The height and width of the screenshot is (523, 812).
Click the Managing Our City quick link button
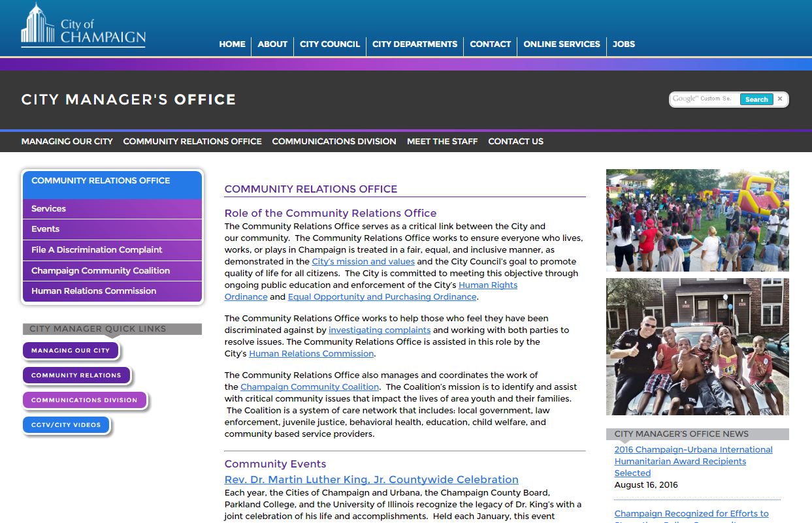click(x=71, y=351)
